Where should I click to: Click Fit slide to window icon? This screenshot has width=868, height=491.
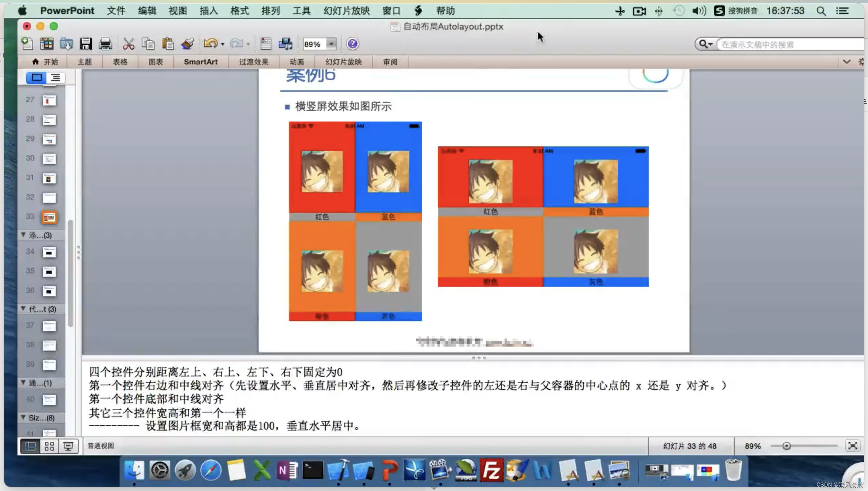click(x=853, y=446)
